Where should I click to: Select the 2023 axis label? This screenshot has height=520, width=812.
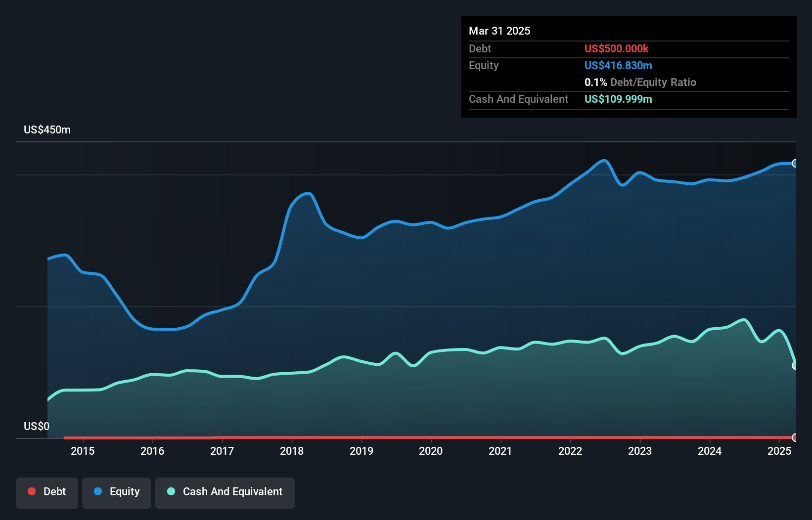(x=640, y=451)
